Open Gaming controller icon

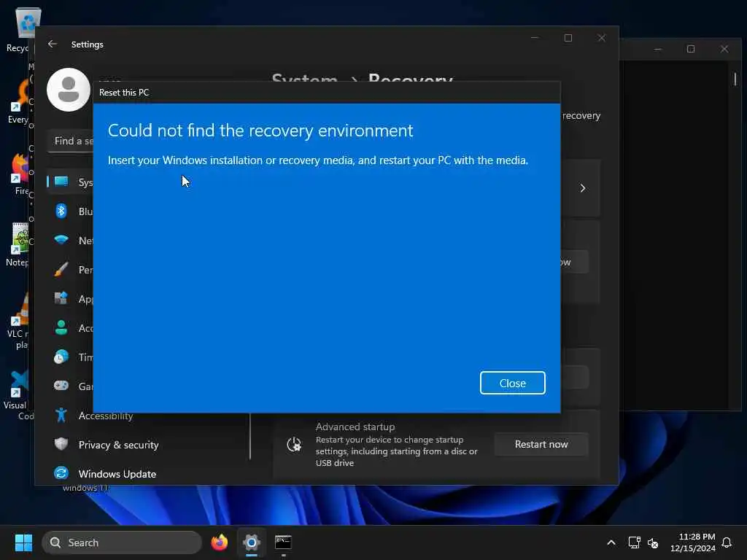click(x=61, y=386)
